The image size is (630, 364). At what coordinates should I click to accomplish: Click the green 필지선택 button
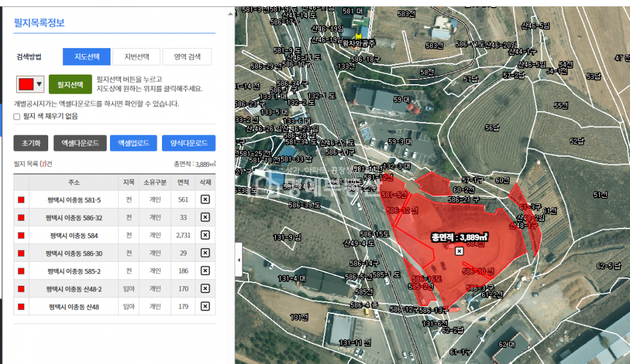(70, 84)
